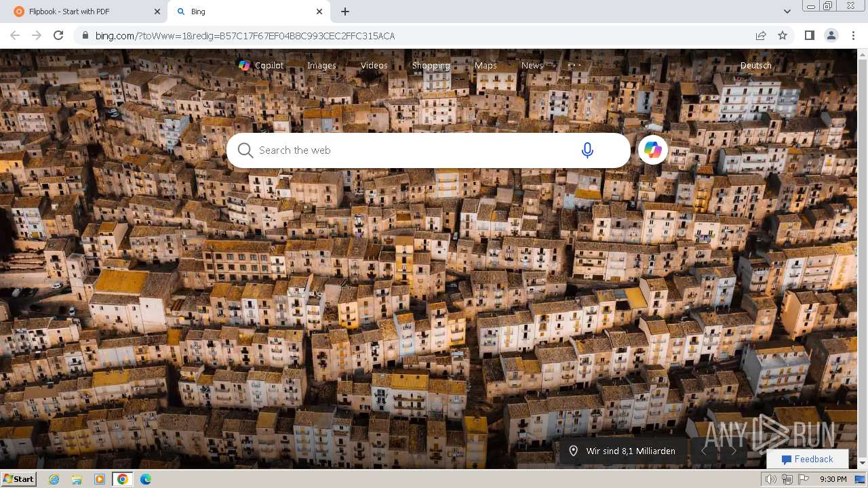The height and width of the screenshot is (488, 868).
Task: Go back to previous page
Action: tap(15, 35)
